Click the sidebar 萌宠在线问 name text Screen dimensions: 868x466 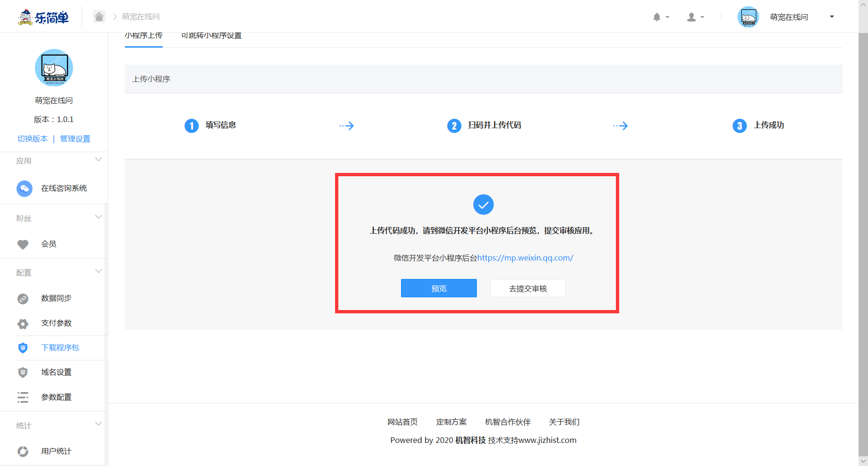click(x=54, y=100)
